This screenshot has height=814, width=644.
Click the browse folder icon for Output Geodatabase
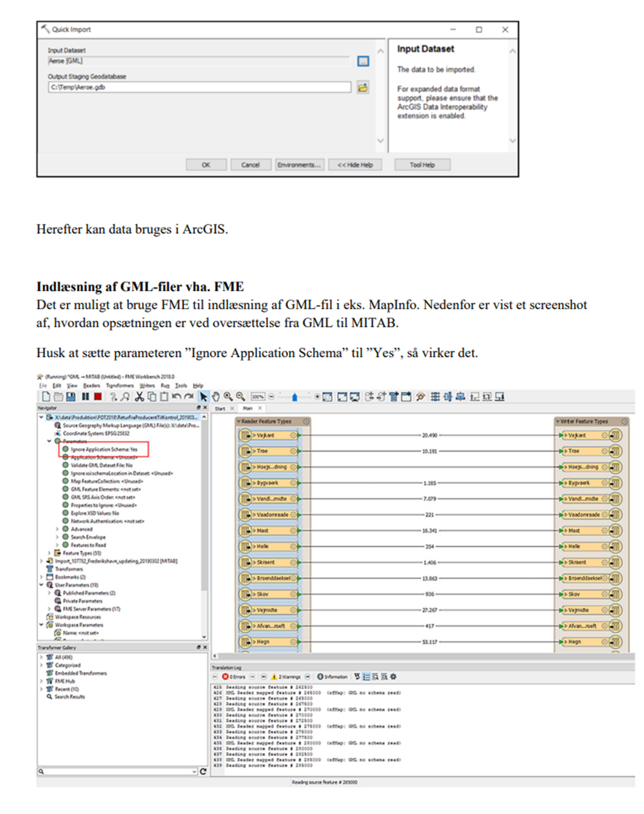click(362, 87)
